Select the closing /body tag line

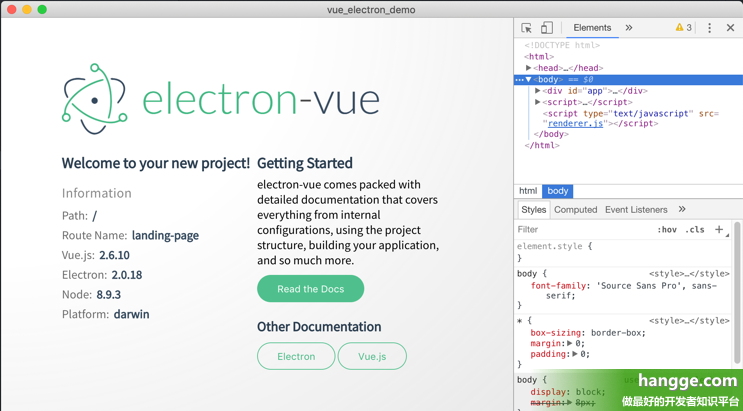coord(551,134)
